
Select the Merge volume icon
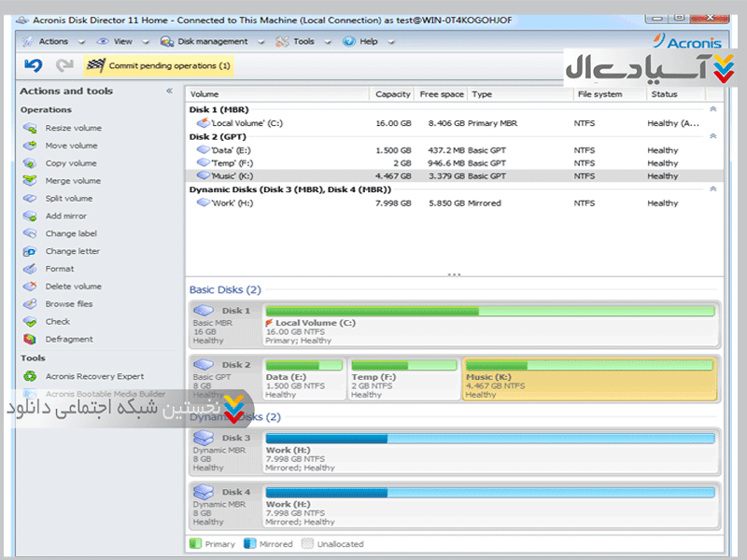click(x=29, y=181)
